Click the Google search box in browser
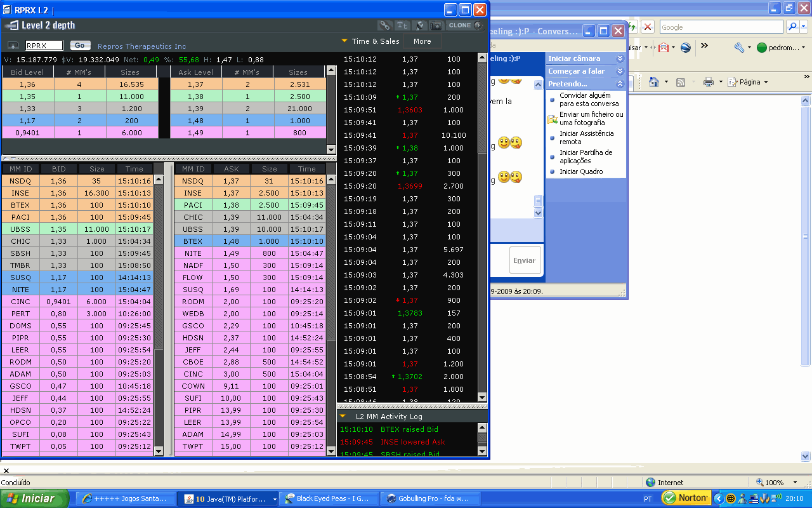 [x=721, y=27]
